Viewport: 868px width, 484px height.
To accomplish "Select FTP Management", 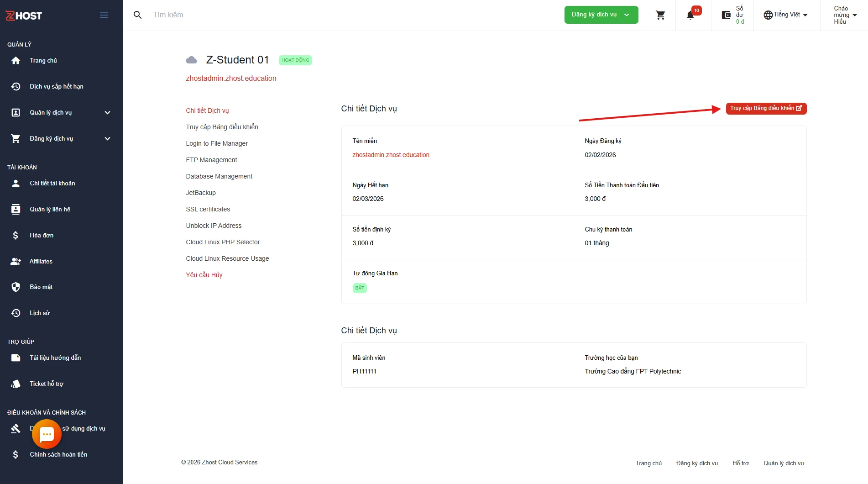I will (211, 160).
